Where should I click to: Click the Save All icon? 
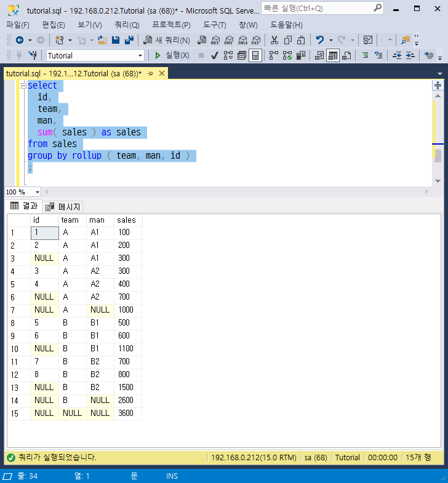[x=129, y=40]
